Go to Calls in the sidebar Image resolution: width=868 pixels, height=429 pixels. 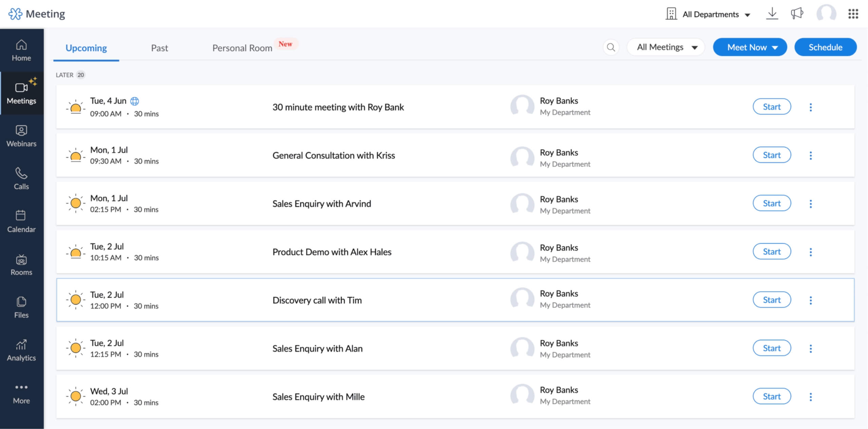point(21,179)
